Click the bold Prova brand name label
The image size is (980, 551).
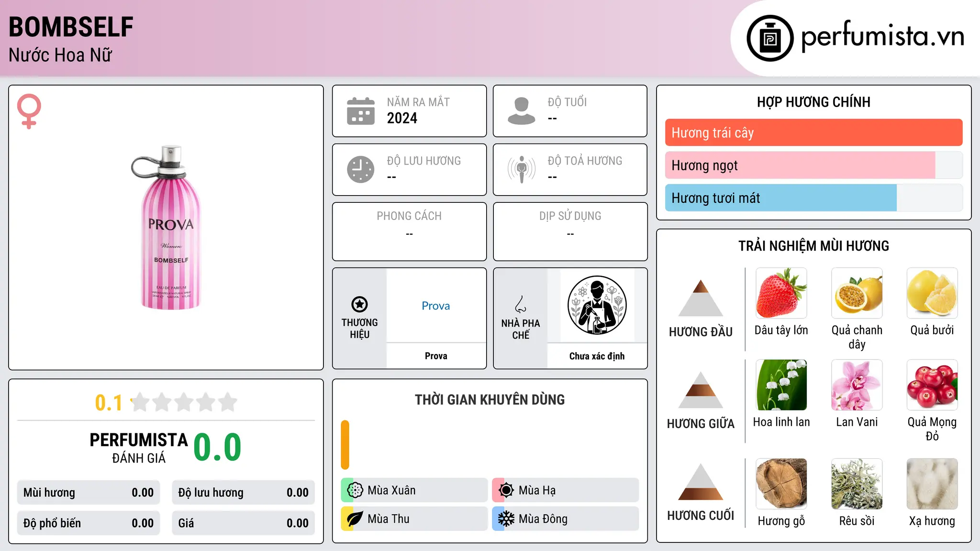pos(436,356)
